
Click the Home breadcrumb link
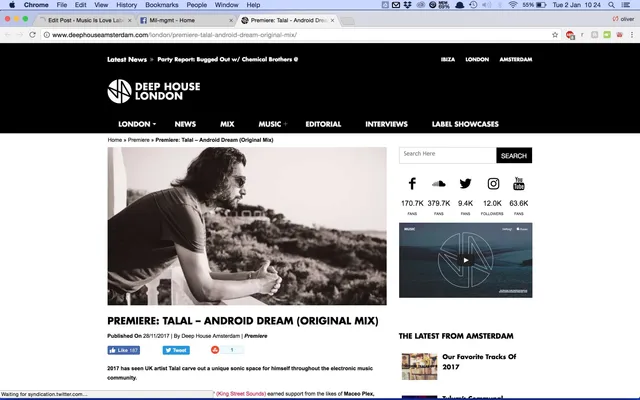click(x=115, y=140)
